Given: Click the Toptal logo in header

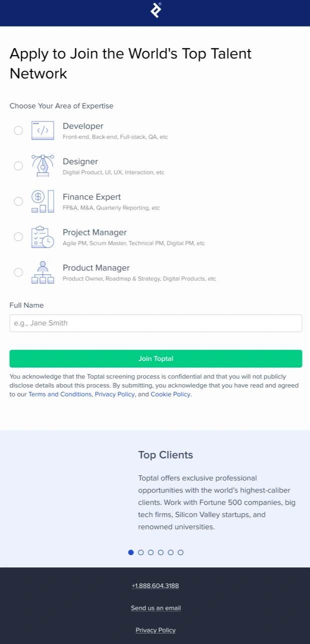Looking at the screenshot, I should [x=156, y=10].
